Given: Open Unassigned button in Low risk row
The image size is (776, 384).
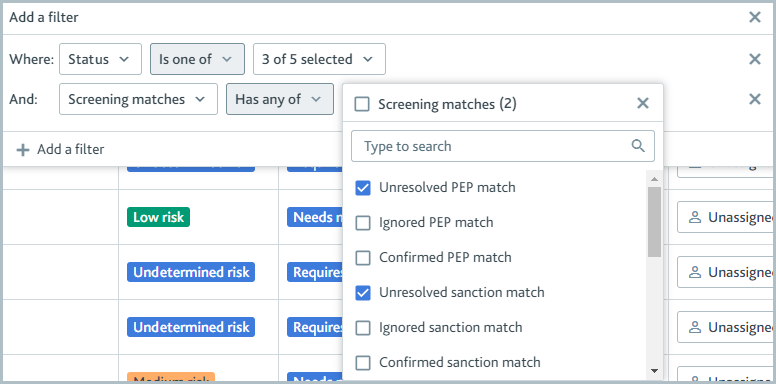Looking at the screenshot, I should point(725,217).
